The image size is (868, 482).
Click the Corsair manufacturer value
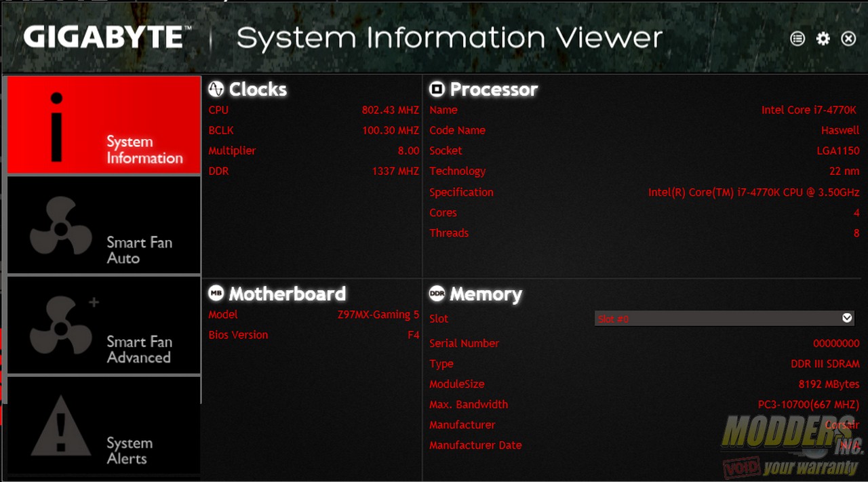click(842, 424)
